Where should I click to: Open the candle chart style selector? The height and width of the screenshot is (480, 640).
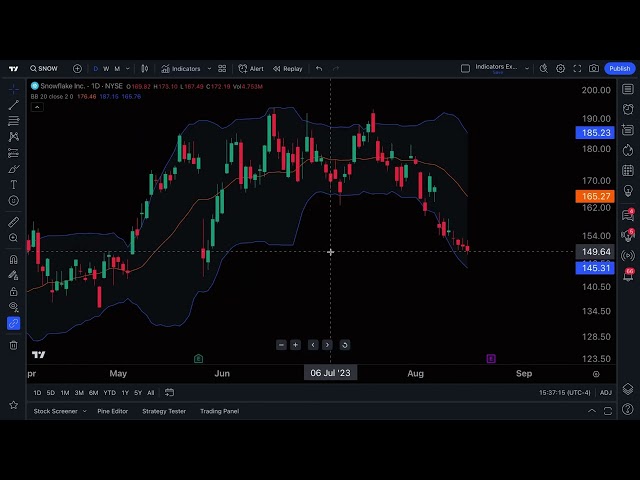[144, 69]
